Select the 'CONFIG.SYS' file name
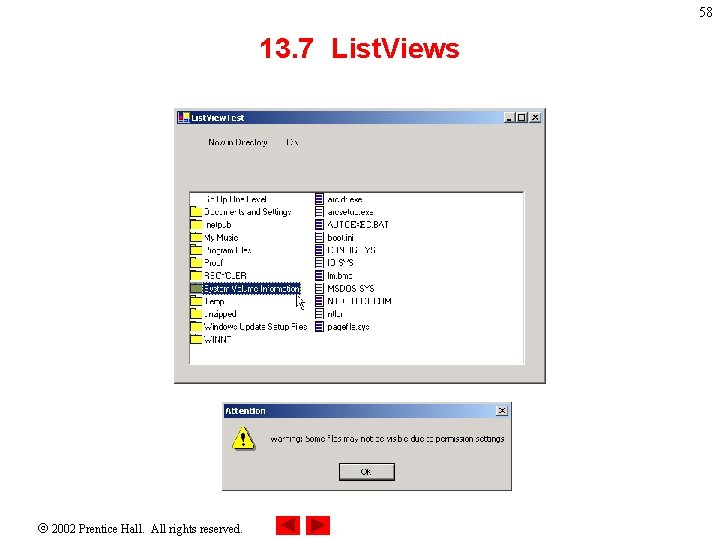The image size is (720, 540). point(351,250)
